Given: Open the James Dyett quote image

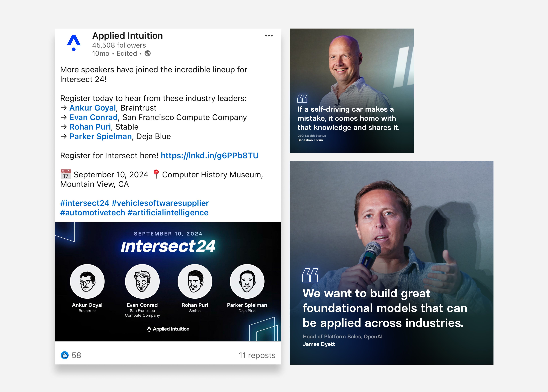Looking at the screenshot, I should coord(391,263).
